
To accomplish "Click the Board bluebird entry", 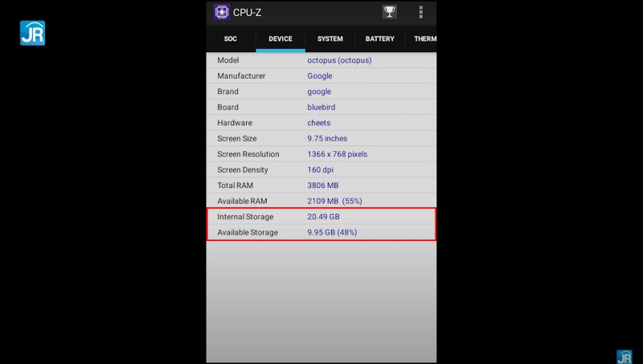I will [321, 108].
